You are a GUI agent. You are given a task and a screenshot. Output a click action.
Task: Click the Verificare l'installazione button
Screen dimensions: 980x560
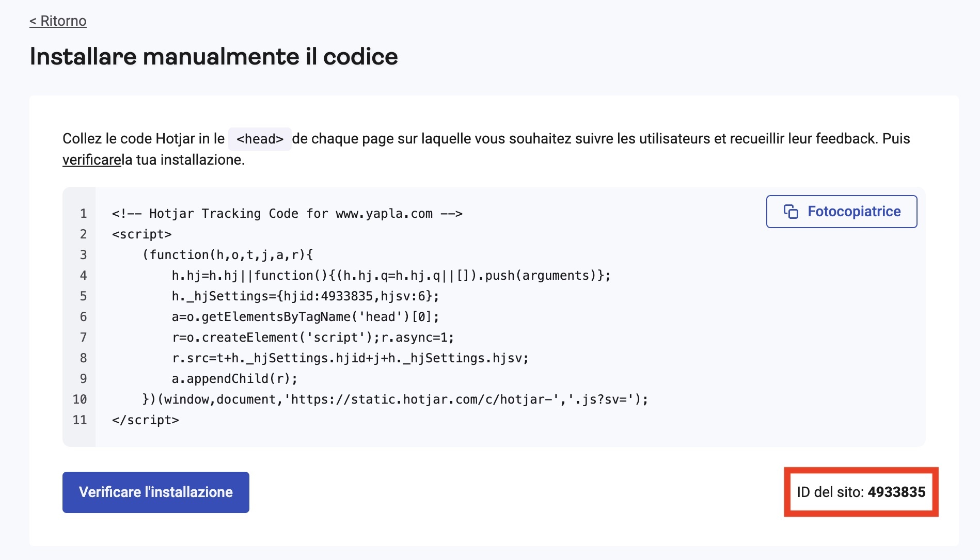(155, 492)
